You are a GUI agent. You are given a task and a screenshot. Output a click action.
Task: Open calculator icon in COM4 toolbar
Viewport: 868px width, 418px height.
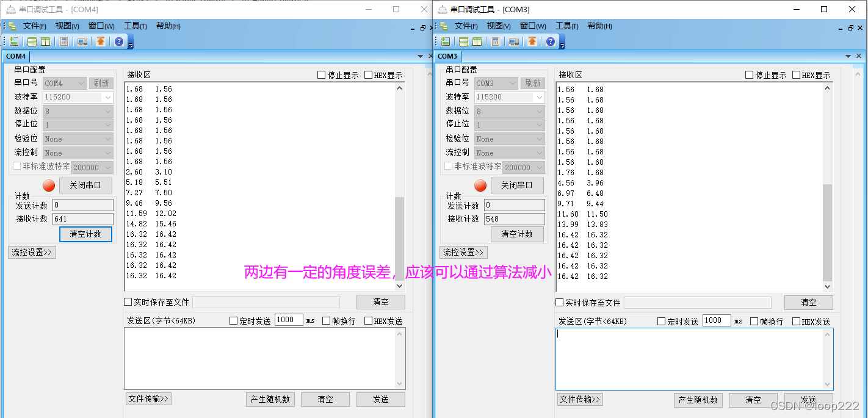point(63,41)
